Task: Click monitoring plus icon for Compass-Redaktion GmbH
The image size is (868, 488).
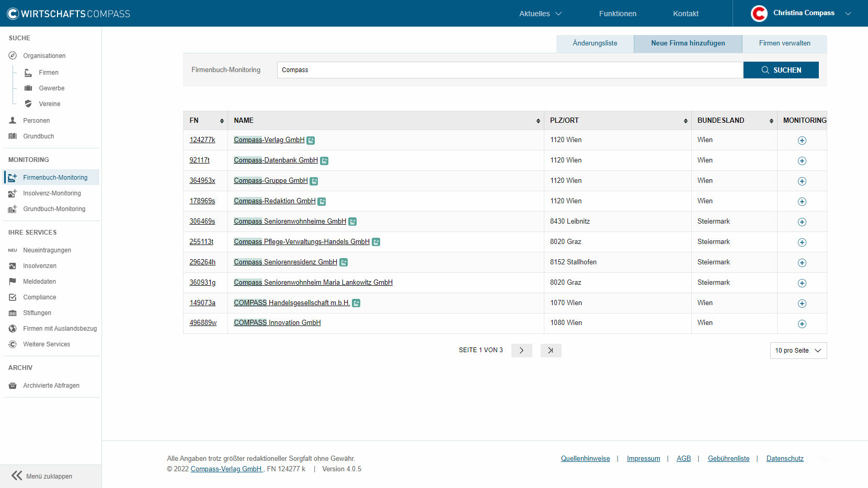Action: (802, 202)
